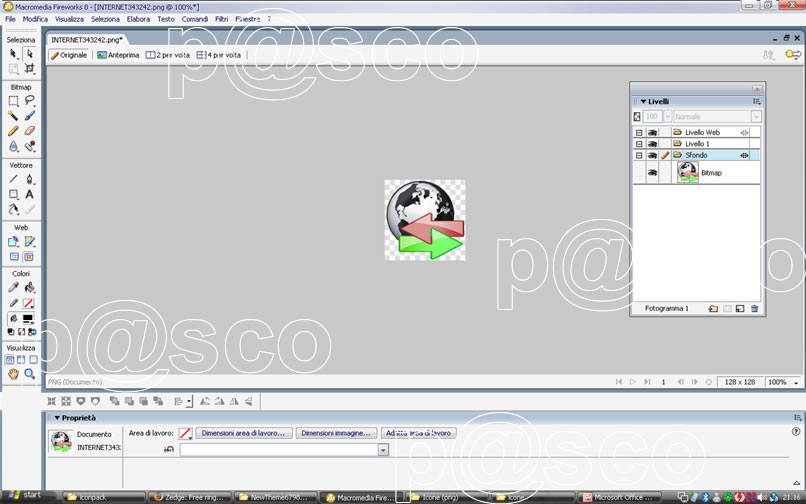Viewport: 806px width, 504px height.
Task: Open the Visualizza menu
Action: (x=69, y=19)
